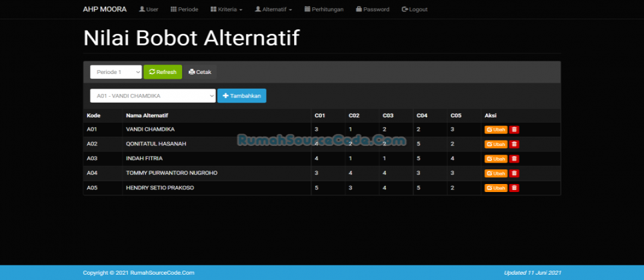Delete row A02 using trash icon

pos(514,144)
